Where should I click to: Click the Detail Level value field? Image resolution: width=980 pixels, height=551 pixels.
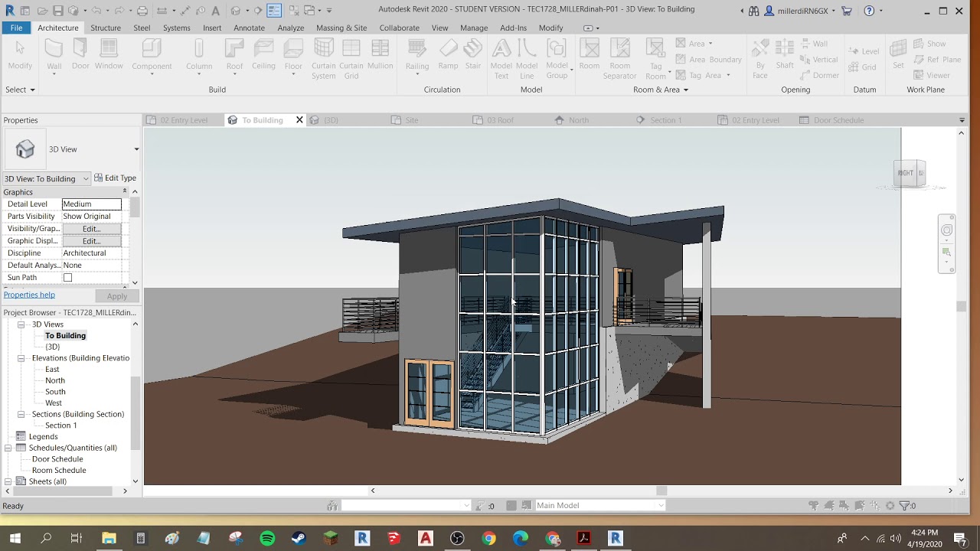tap(91, 204)
